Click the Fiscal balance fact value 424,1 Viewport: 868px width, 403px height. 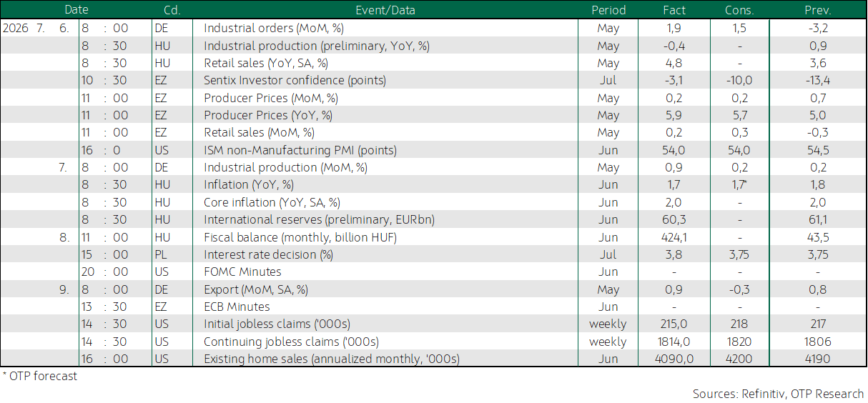tap(674, 237)
